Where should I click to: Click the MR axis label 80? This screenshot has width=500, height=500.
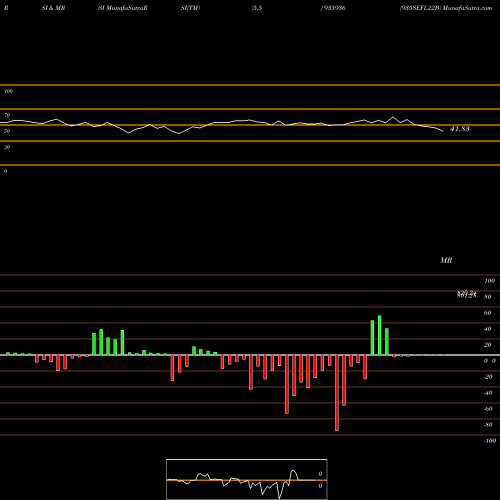pos(487,297)
